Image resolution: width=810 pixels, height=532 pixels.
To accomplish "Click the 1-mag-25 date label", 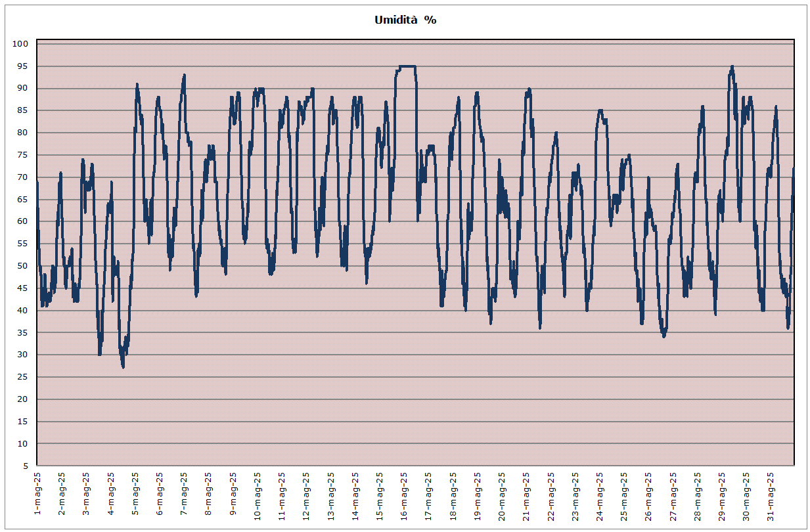I will tap(37, 494).
